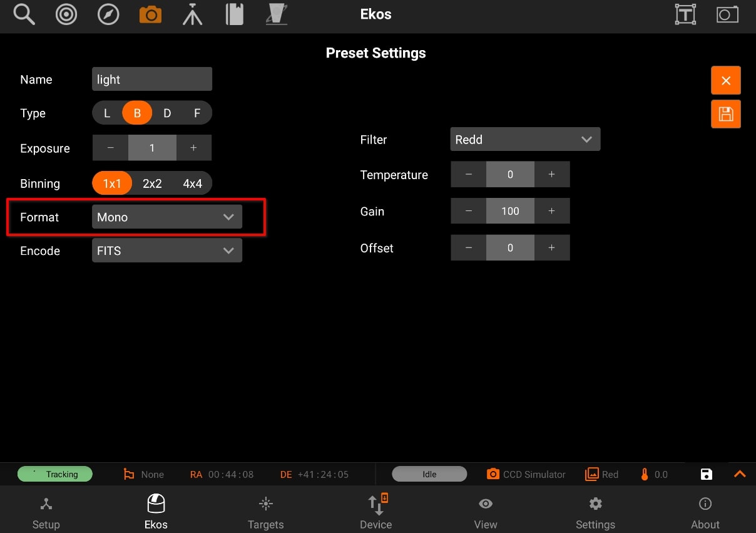756x533 pixels.
Task: Click the None mount-status icon
Action: (129, 474)
